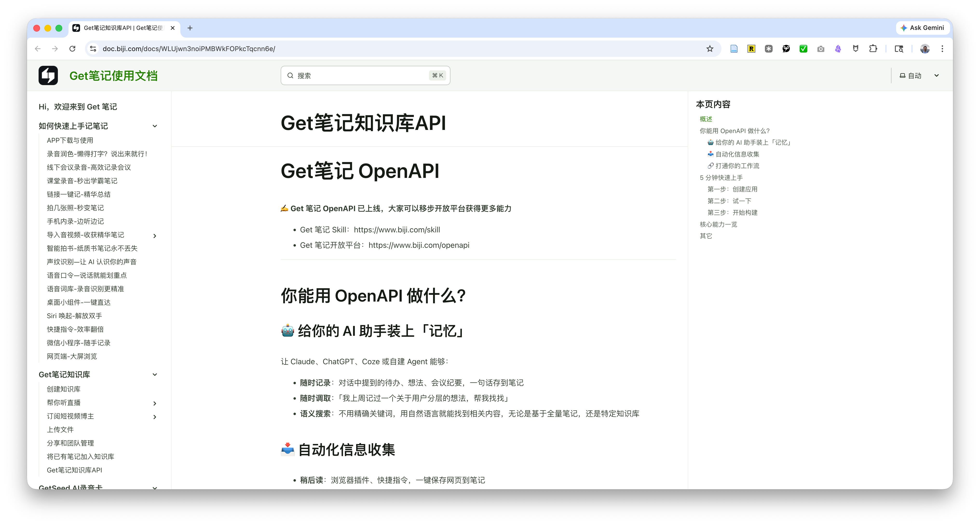Collapse Get笔记知识库 section
The width and height of the screenshot is (980, 525).
coord(155,374)
